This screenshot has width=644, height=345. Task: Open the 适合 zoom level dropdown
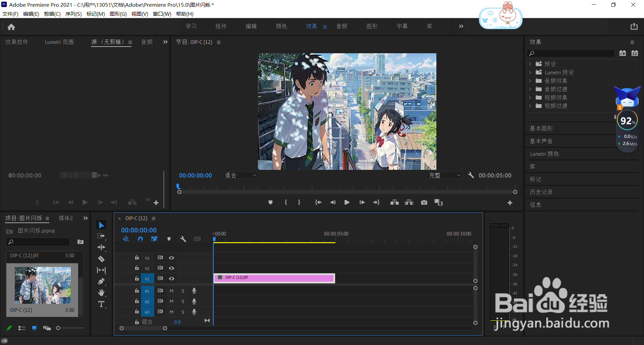click(x=240, y=175)
